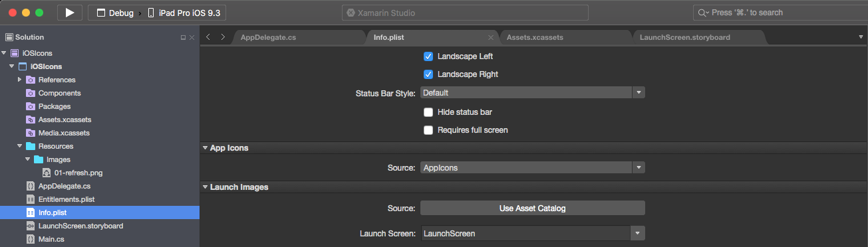This screenshot has height=247, width=868.
Task: Click the Assets.xcassets catalog icon
Action: pos(31,120)
